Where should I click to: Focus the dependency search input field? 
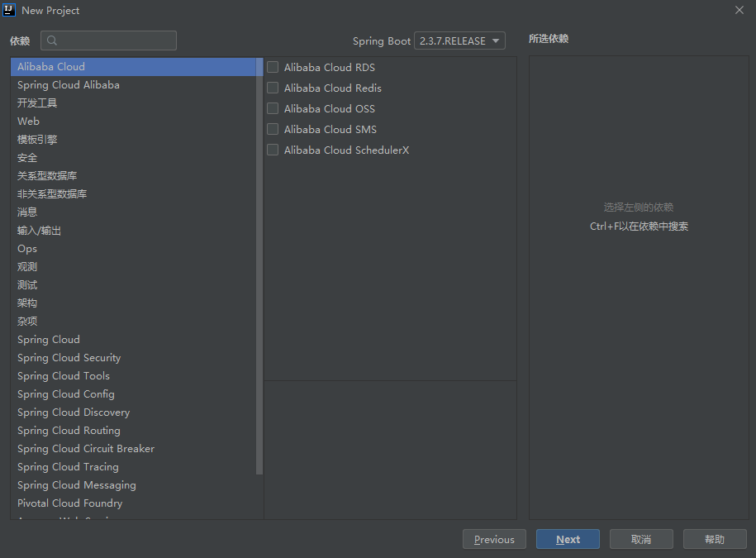click(116, 41)
